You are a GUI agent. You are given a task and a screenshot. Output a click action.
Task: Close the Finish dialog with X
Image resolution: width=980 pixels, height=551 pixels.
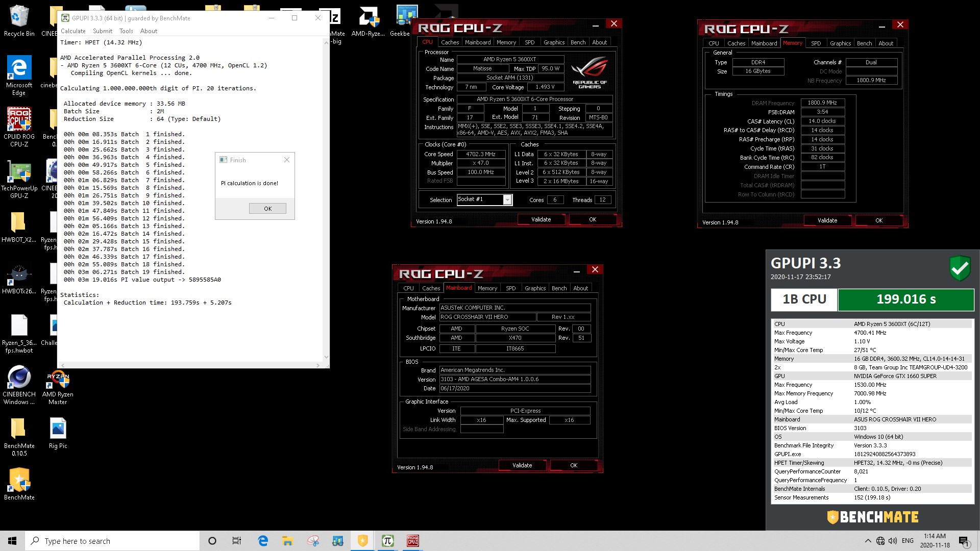tap(287, 160)
